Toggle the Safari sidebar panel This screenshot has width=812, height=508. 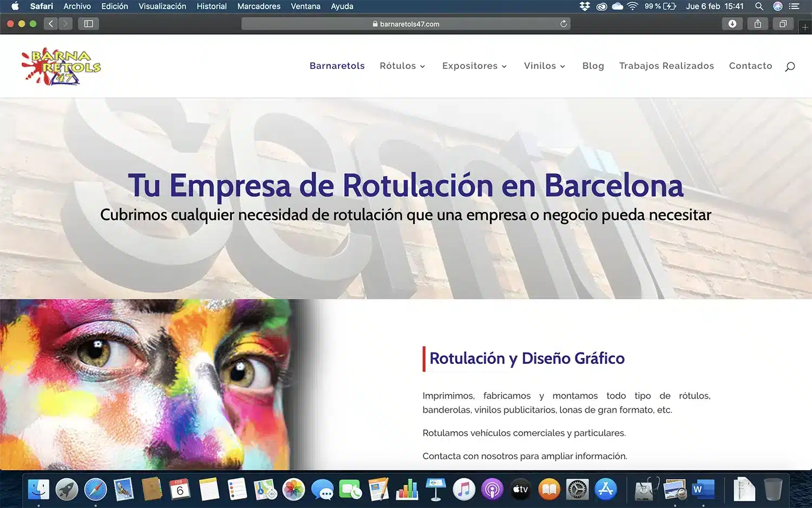pos(88,24)
